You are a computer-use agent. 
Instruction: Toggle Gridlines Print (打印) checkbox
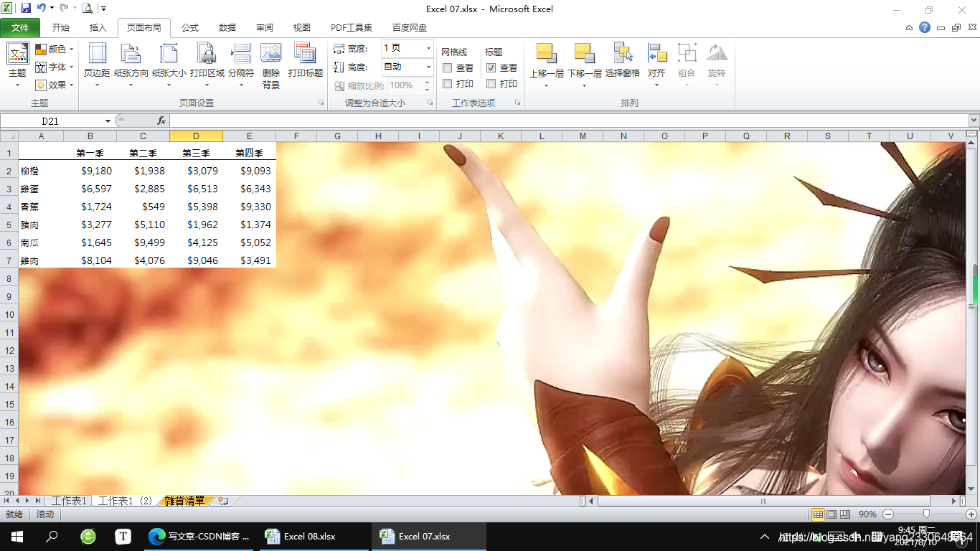click(x=447, y=84)
